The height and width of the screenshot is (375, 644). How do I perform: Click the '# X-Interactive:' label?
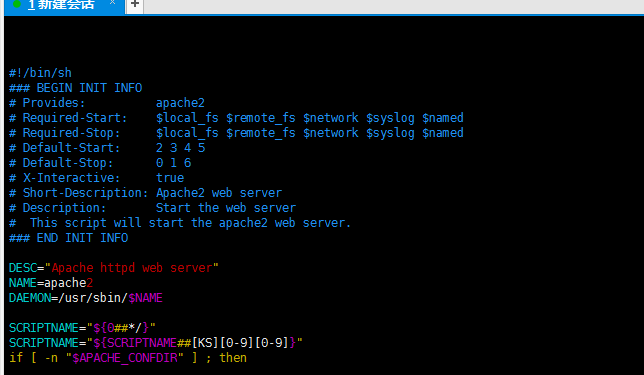coord(64,178)
